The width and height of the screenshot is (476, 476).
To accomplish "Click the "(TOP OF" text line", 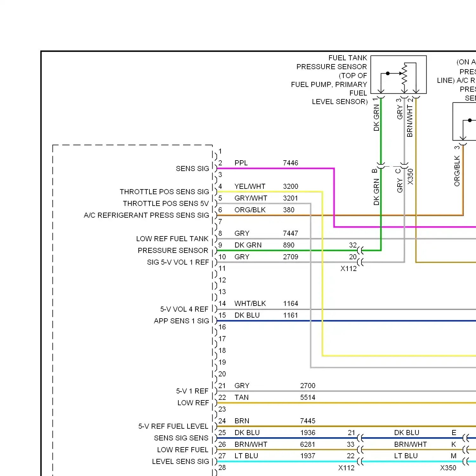I will (353, 76).
